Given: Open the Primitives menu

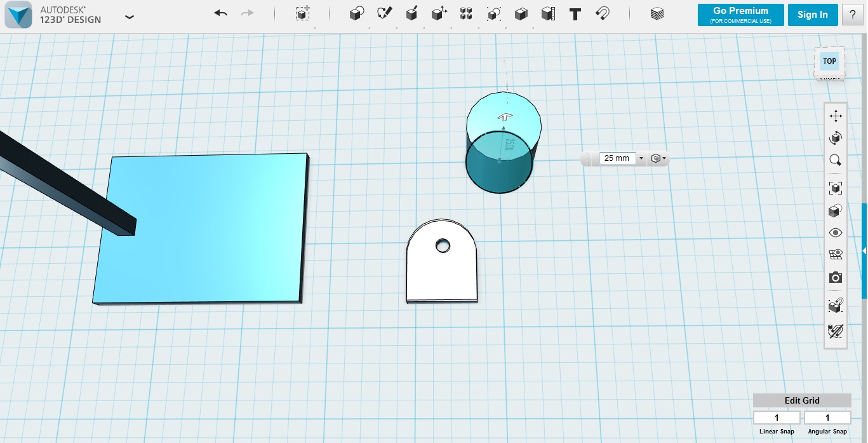Looking at the screenshot, I should pos(357,14).
